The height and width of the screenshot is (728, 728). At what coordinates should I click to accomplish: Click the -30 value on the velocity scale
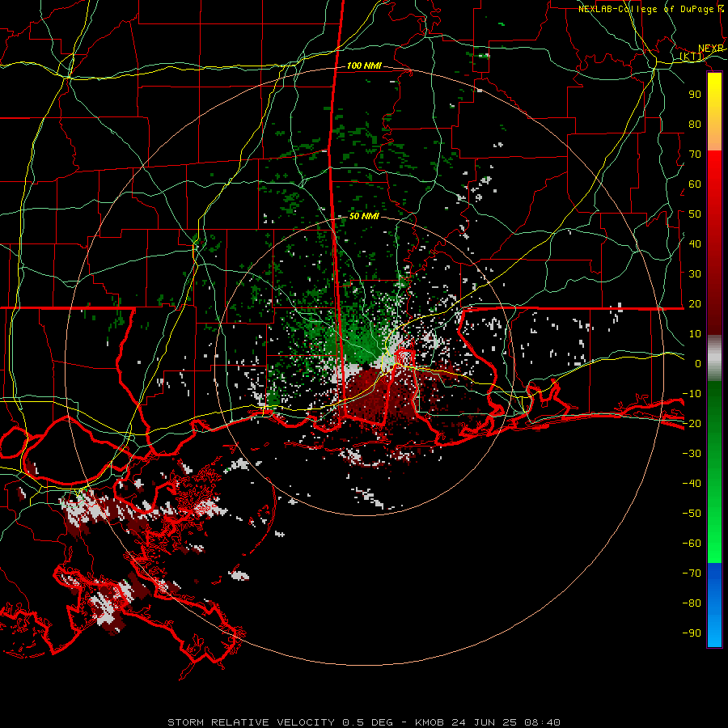692,454
